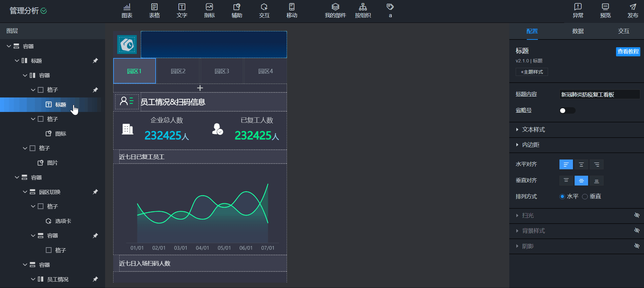
Task: Expand the 文本样式 section
Action: pyautogui.click(x=533, y=129)
